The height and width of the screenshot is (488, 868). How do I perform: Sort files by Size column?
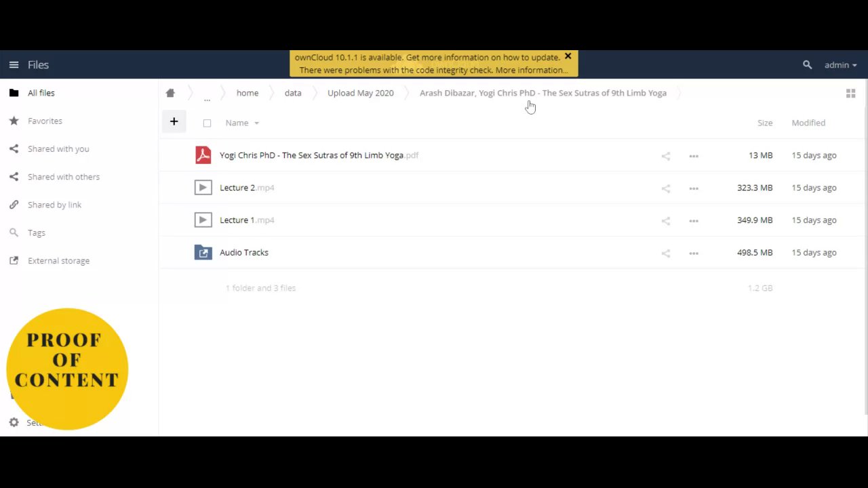pyautogui.click(x=765, y=123)
